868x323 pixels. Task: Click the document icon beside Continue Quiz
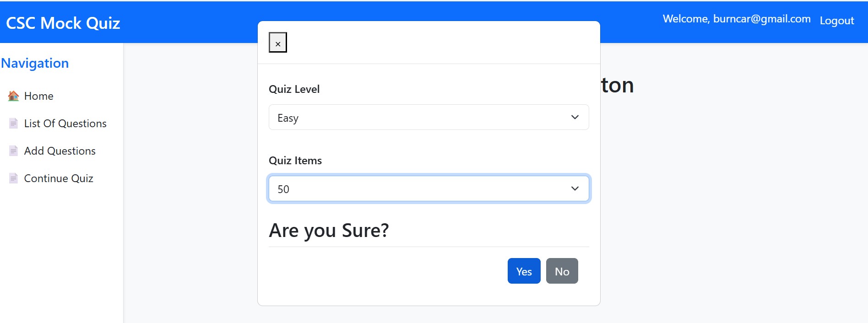[x=14, y=178]
